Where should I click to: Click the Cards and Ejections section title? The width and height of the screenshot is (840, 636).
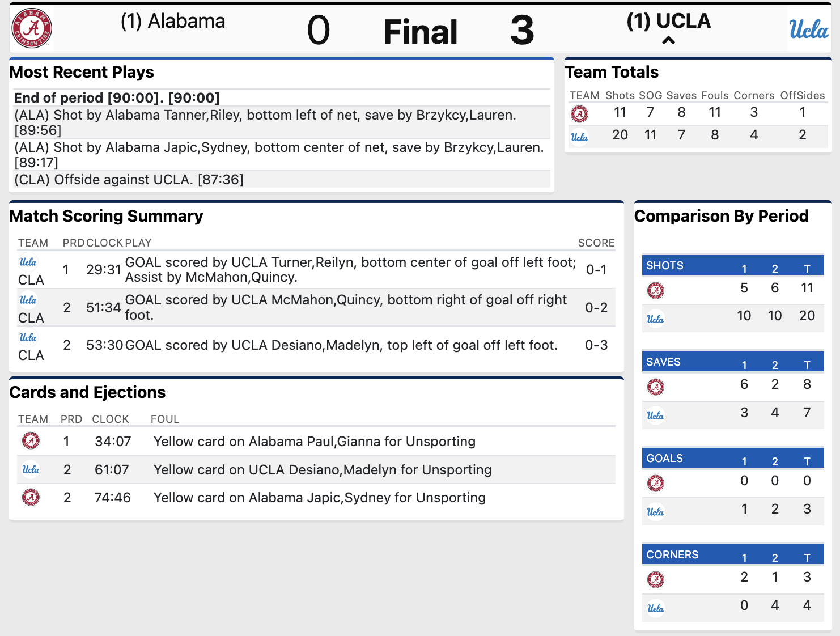click(87, 392)
